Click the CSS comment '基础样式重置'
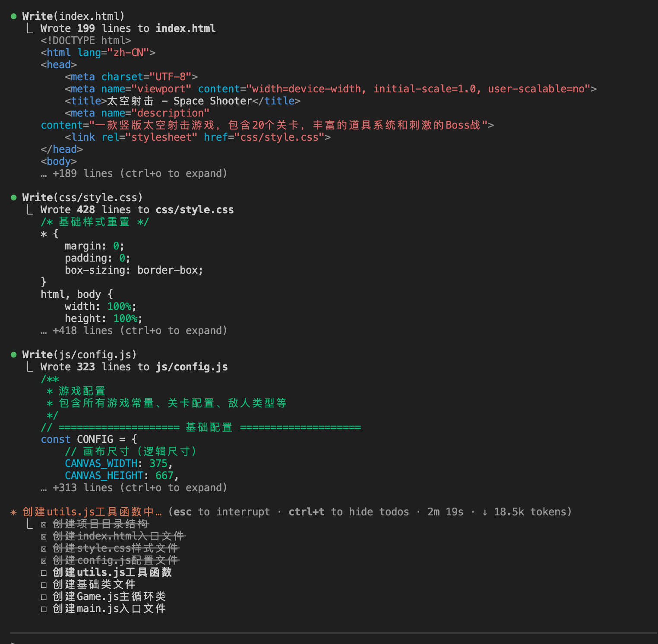This screenshot has width=658, height=644. coord(95,222)
